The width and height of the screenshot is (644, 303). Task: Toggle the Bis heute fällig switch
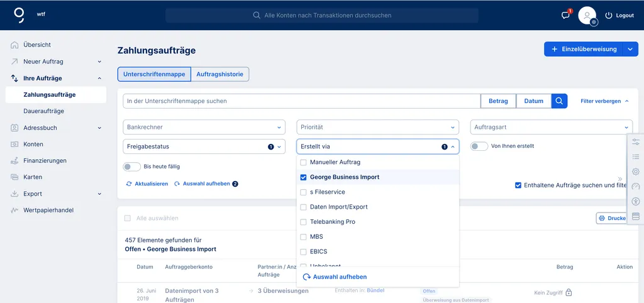[131, 167]
